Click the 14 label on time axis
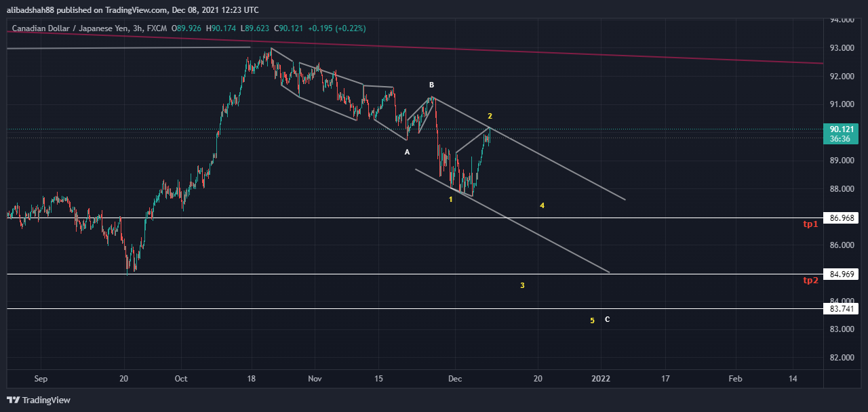This screenshot has width=868, height=412. (x=793, y=379)
